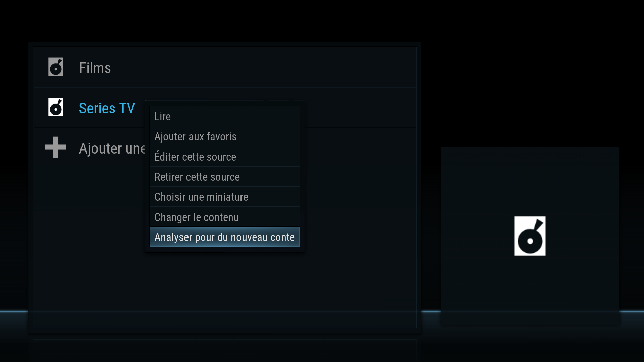Click the Series TV disc icon
The image size is (644, 362).
click(x=56, y=107)
